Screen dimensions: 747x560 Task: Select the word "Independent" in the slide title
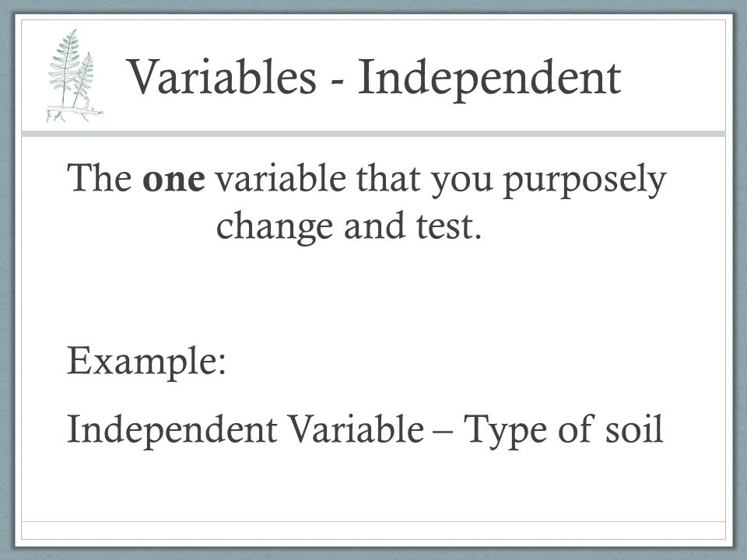(489, 79)
